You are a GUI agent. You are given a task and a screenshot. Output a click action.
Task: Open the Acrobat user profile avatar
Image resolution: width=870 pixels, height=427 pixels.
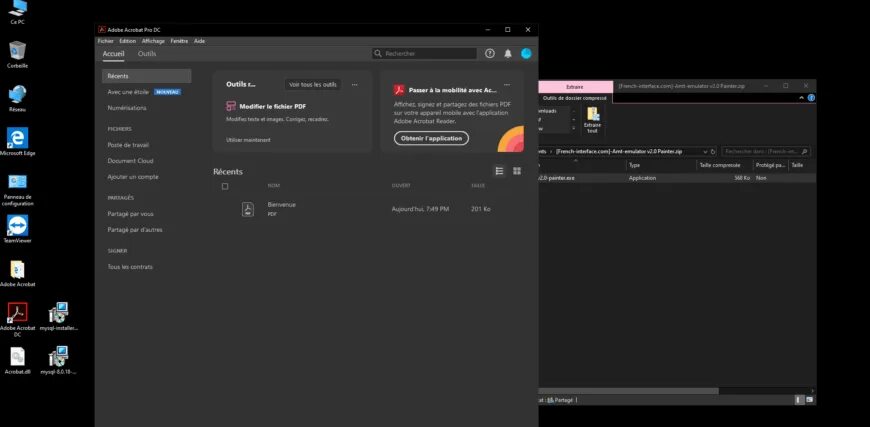tap(526, 53)
